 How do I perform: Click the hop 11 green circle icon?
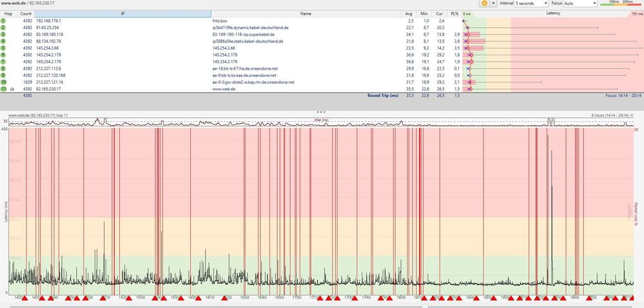(x=3, y=90)
